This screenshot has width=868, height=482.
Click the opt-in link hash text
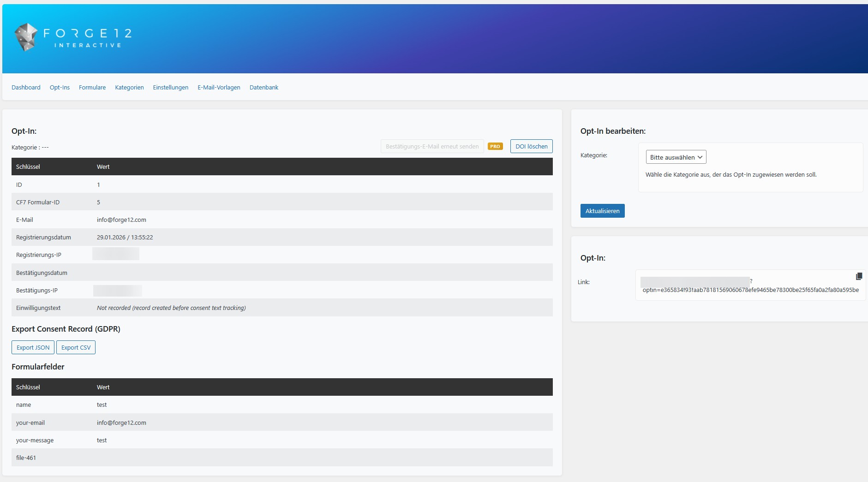[750, 290]
